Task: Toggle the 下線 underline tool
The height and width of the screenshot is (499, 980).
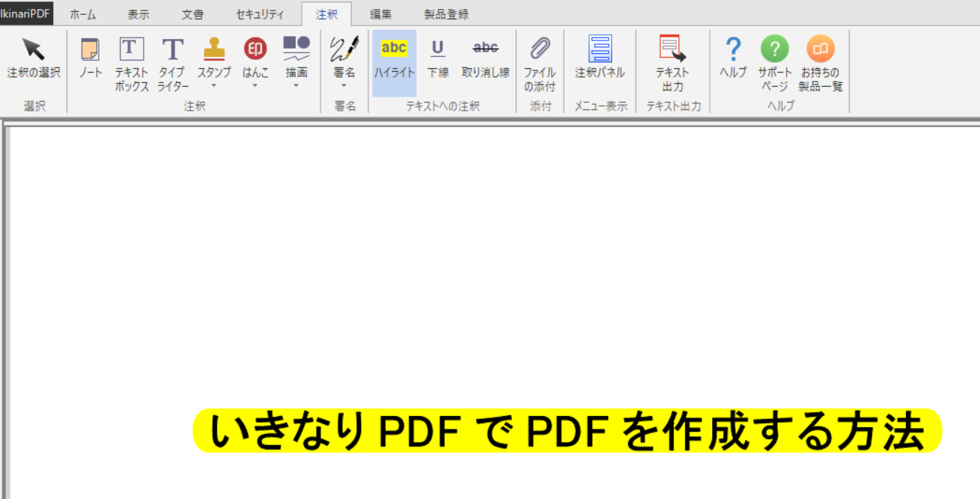Action: [438, 58]
